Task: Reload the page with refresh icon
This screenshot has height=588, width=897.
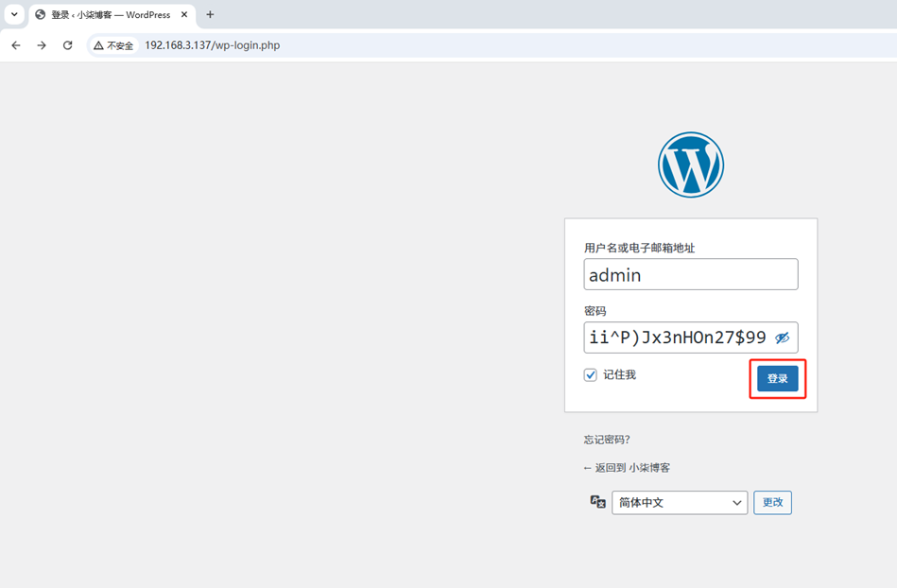Action: point(67,45)
